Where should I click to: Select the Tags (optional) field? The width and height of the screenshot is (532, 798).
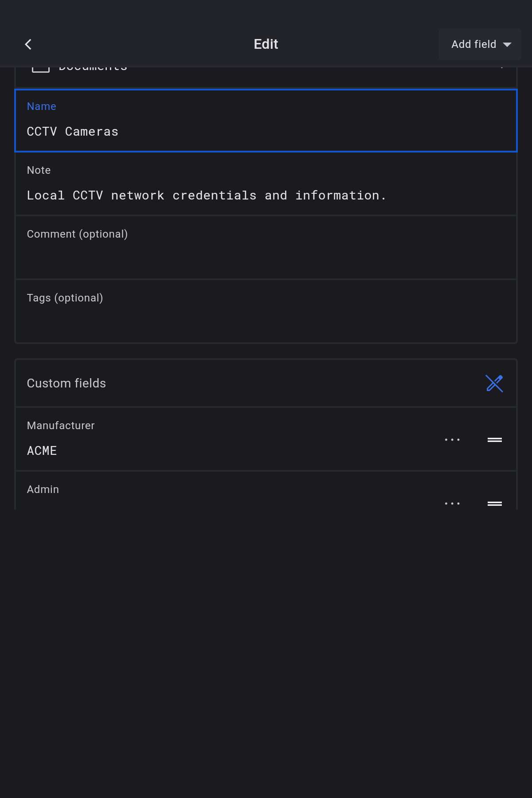pyautogui.click(x=266, y=312)
